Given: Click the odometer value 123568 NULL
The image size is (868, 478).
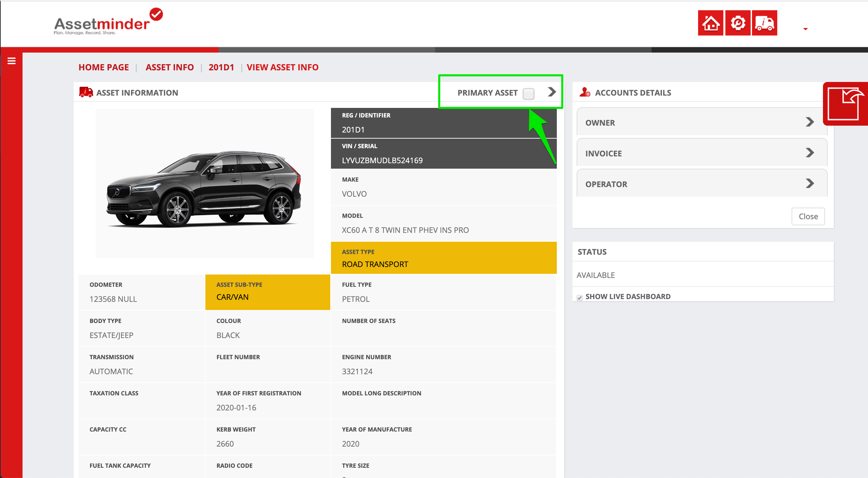Looking at the screenshot, I should pos(113,299).
